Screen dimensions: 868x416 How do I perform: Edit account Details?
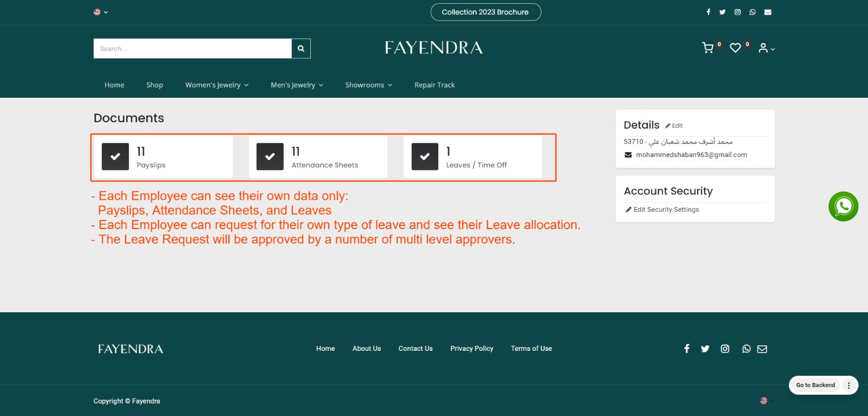pyautogui.click(x=674, y=125)
